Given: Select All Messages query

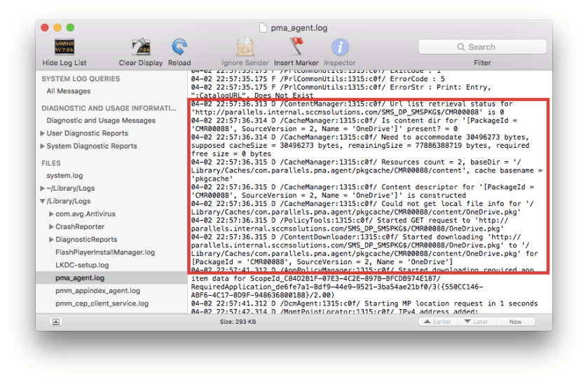Looking at the screenshot, I should [69, 91].
